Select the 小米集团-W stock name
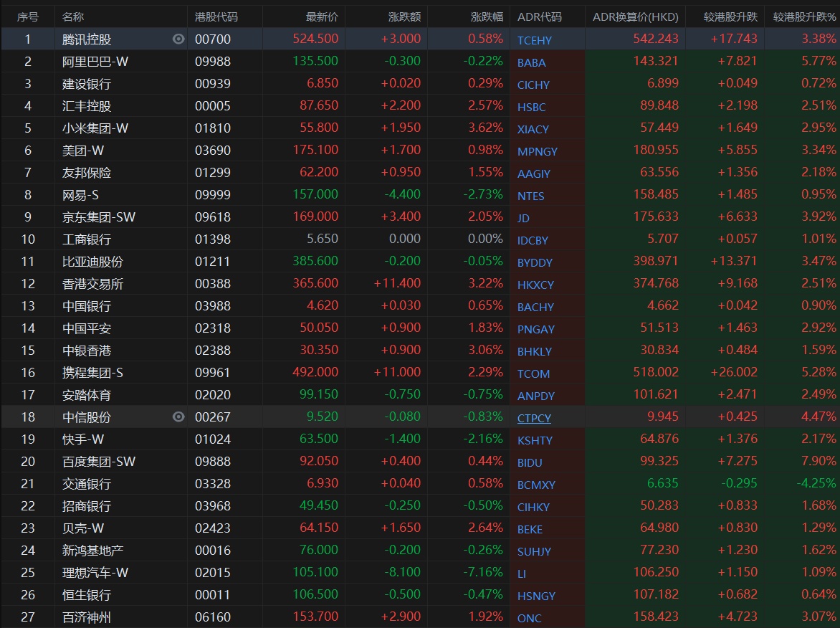 tap(95, 128)
